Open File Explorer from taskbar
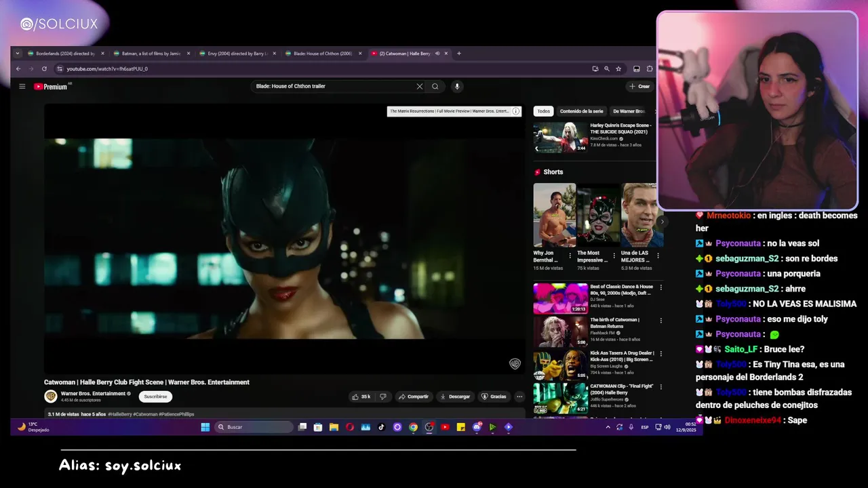 click(x=334, y=427)
